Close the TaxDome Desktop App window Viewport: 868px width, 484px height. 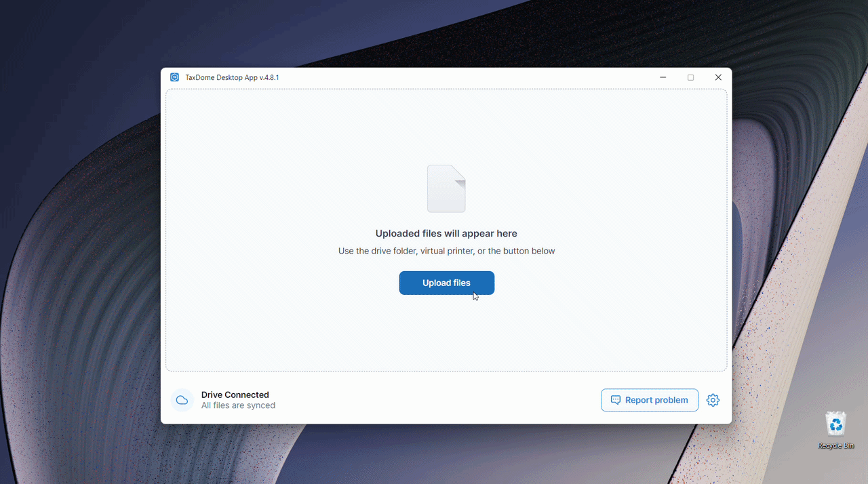click(718, 77)
